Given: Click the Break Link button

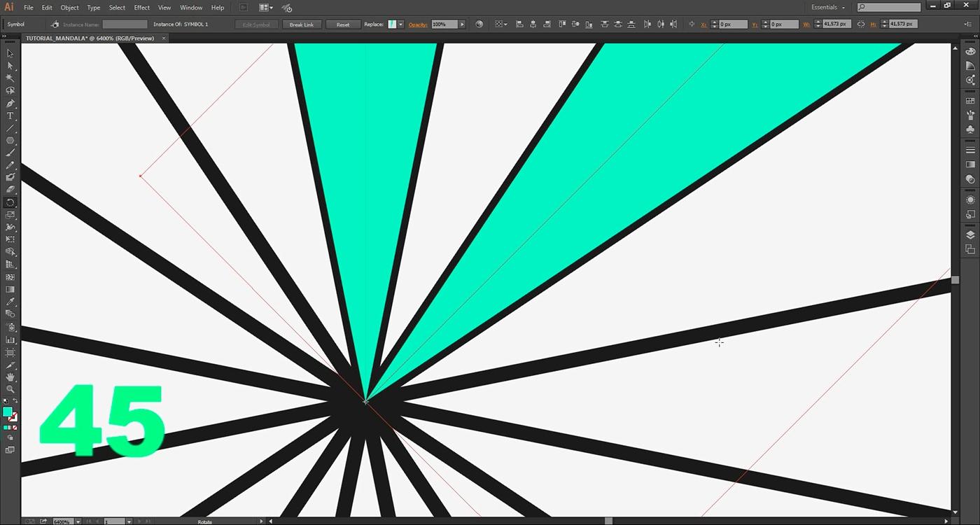Looking at the screenshot, I should click(302, 24).
